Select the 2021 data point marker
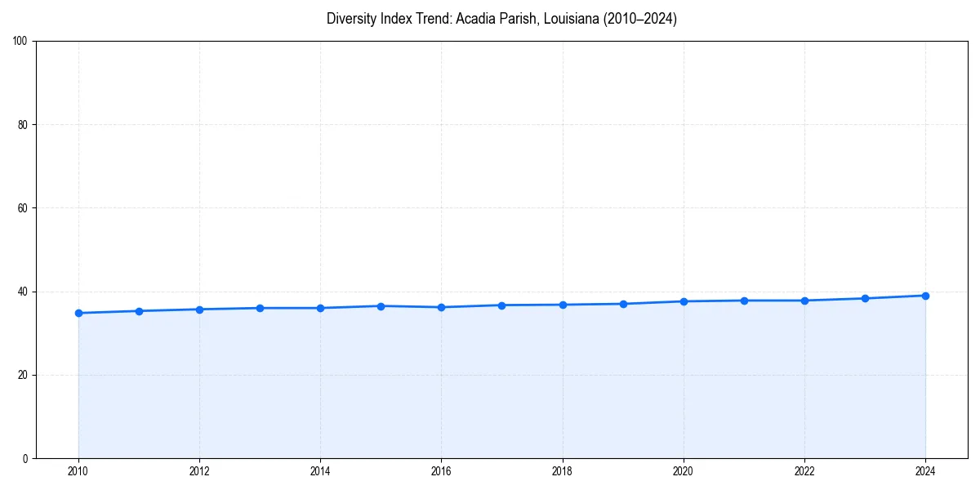 coord(744,300)
